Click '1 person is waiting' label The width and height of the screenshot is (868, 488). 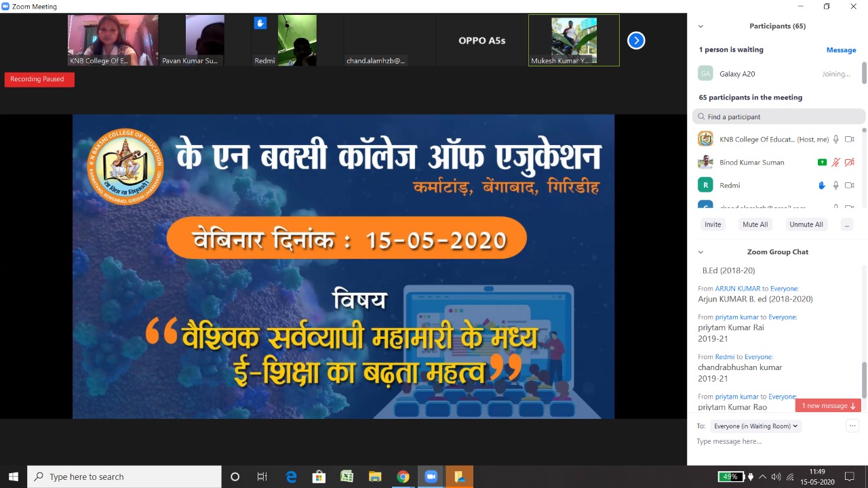731,50
